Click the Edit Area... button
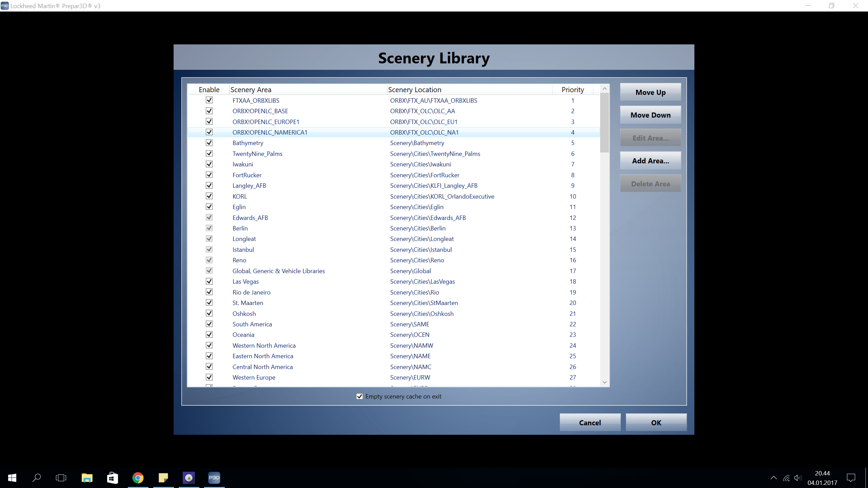This screenshot has height=488, width=868. click(x=650, y=138)
